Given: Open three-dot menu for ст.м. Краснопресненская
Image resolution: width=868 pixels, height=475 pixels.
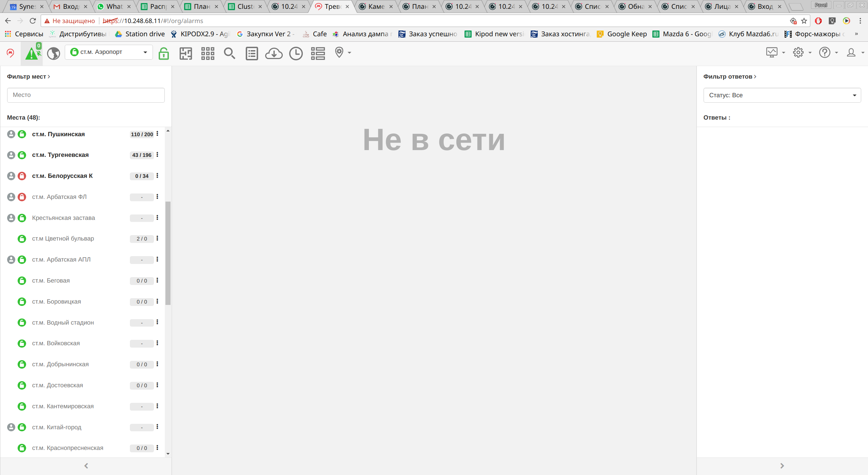Looking at the screenshot, I should [157, 448].
